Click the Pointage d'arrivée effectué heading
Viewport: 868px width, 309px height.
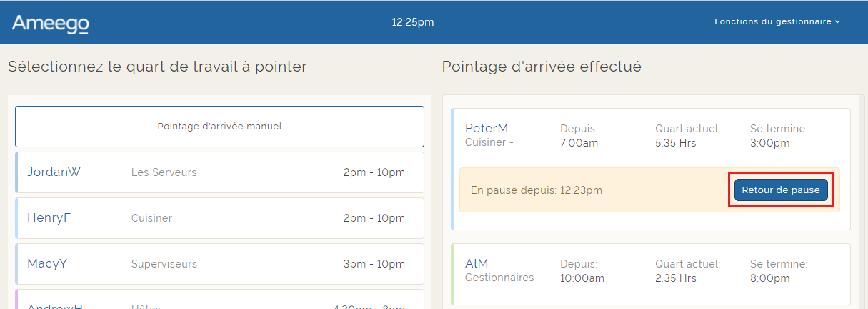click(542, 67)
